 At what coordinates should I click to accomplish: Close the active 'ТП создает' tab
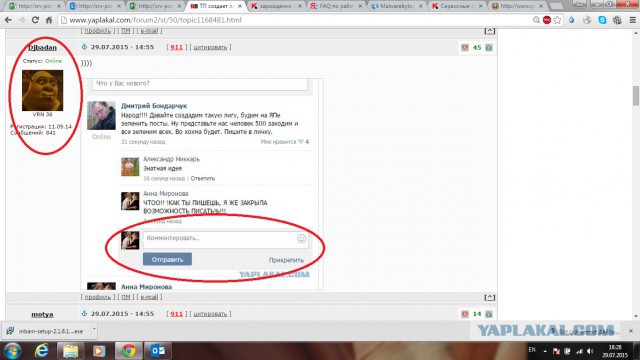[x=240, y=6]
